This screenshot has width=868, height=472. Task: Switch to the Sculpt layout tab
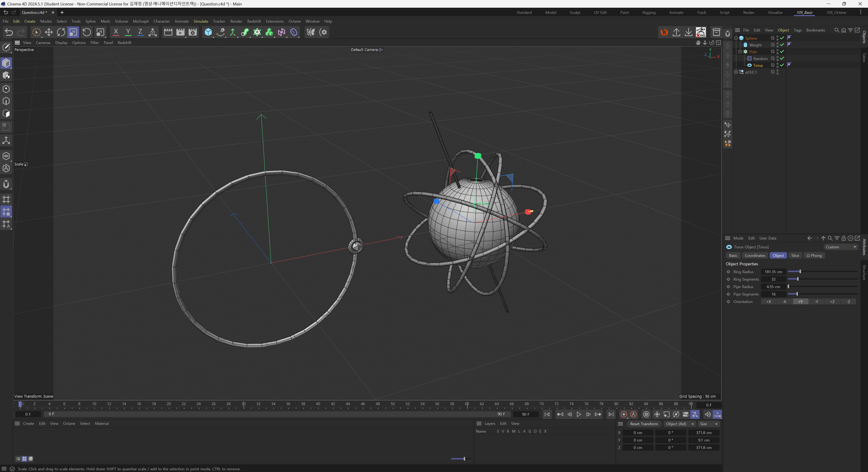(x=575, y=12)
